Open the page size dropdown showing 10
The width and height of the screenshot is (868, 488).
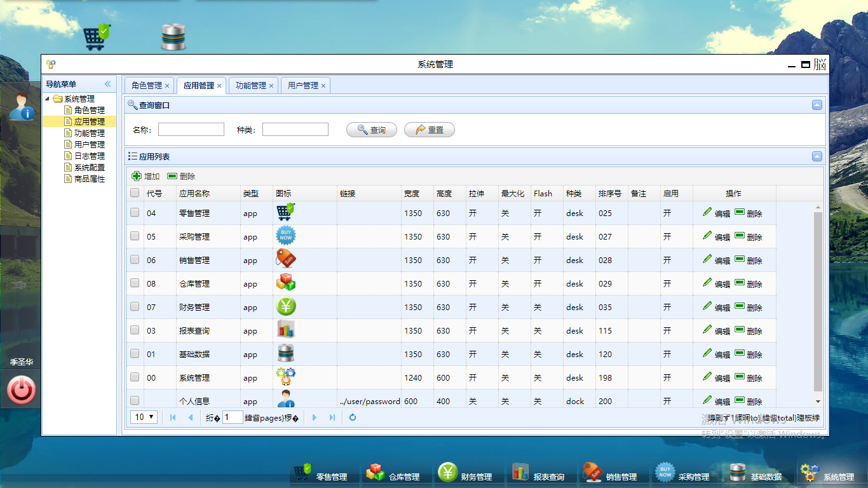pos(144,417)
